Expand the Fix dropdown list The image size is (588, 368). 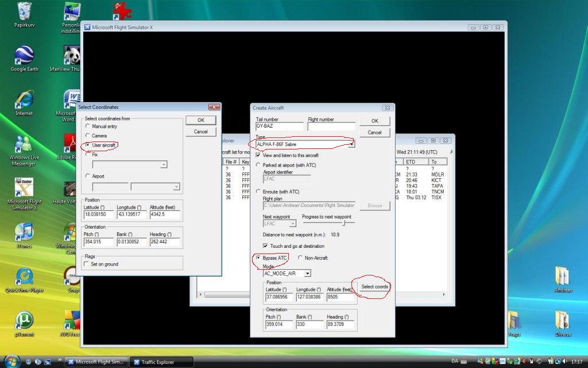click(164, 164)
